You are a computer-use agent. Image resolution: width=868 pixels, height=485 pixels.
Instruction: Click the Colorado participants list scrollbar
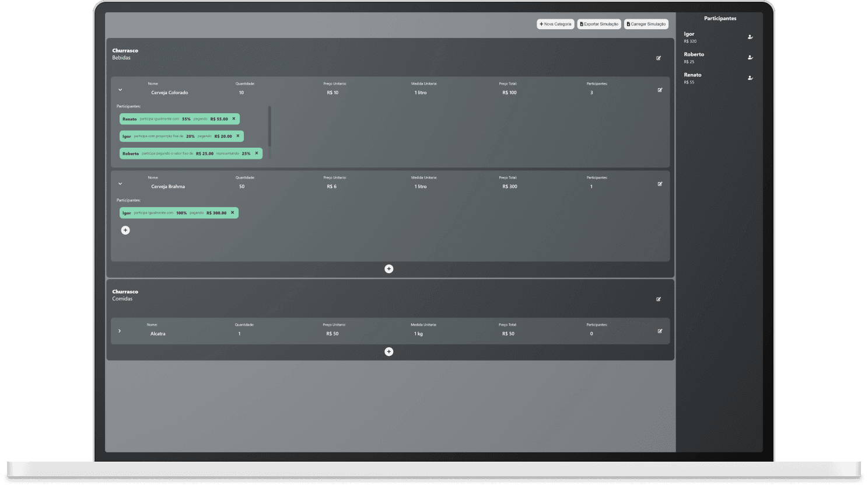pyautogui.click(x=269, y=126)
